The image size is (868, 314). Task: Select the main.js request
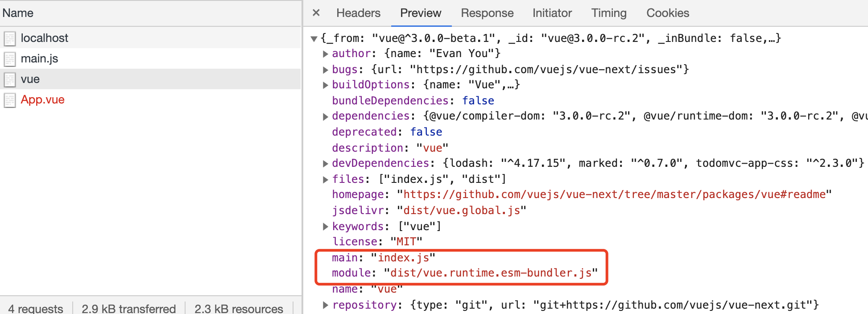tap(151, 58)
